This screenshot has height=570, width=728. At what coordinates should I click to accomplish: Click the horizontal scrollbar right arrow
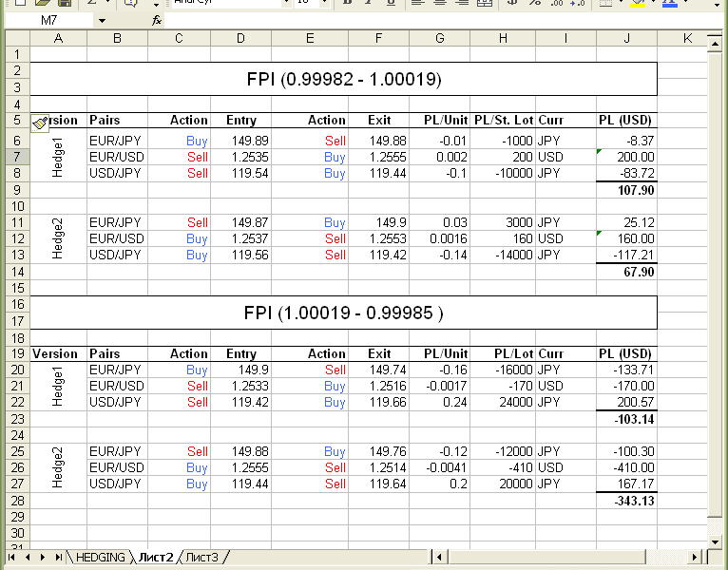coord(694,557)
